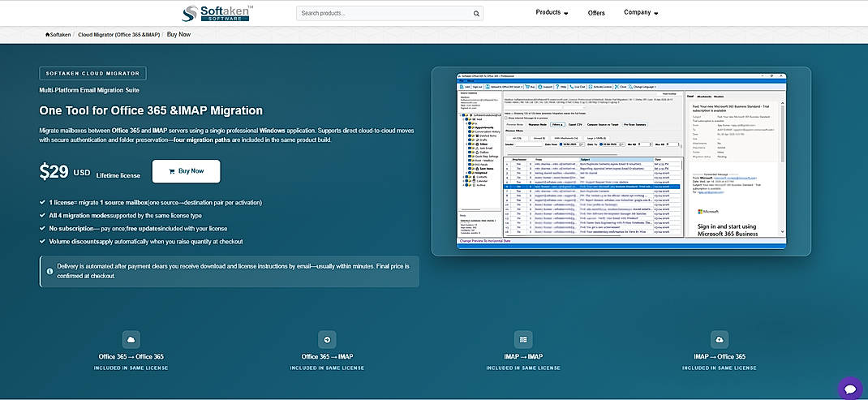The width and height of the screenshot is (868, 400).
Task: Click the 'Office 365 → Office 365' label
Action: [x=131, y=357]
